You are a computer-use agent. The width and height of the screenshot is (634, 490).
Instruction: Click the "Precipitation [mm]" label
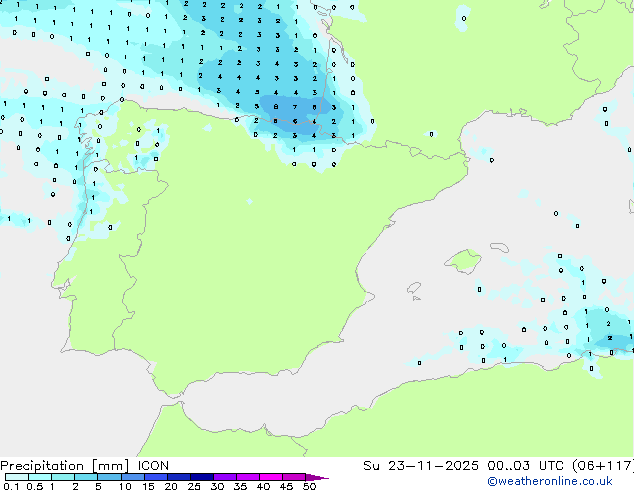(x=65, y=466)
